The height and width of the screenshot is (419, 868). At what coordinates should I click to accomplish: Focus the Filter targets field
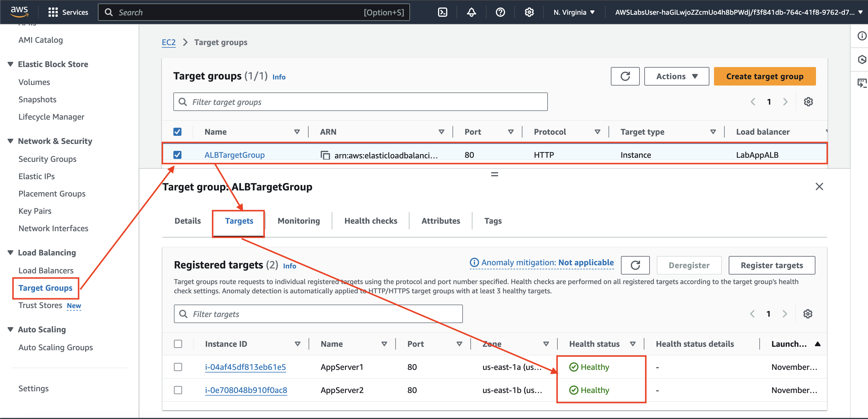tap(318, 314)
